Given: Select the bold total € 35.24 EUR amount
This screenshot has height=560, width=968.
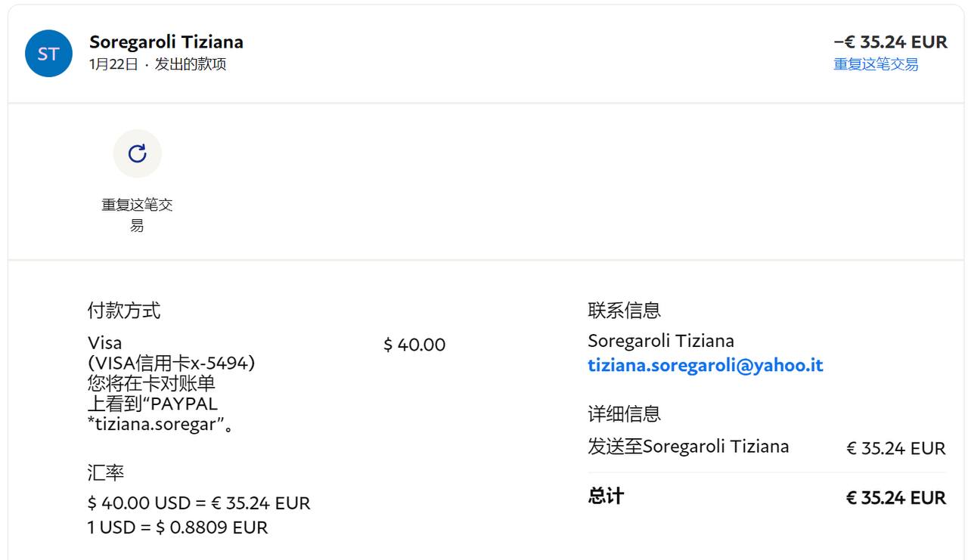Looking at the screenshot, I should pos(895,498).
